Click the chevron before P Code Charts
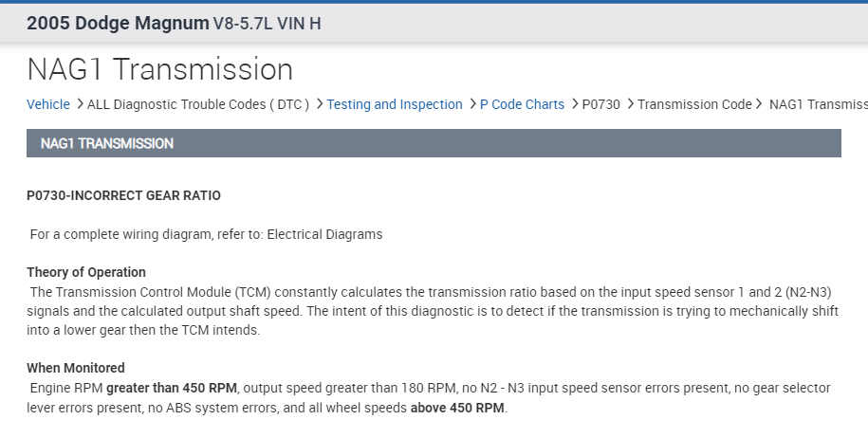This screenshot has height=438, width=868. (x=472, y=104)
